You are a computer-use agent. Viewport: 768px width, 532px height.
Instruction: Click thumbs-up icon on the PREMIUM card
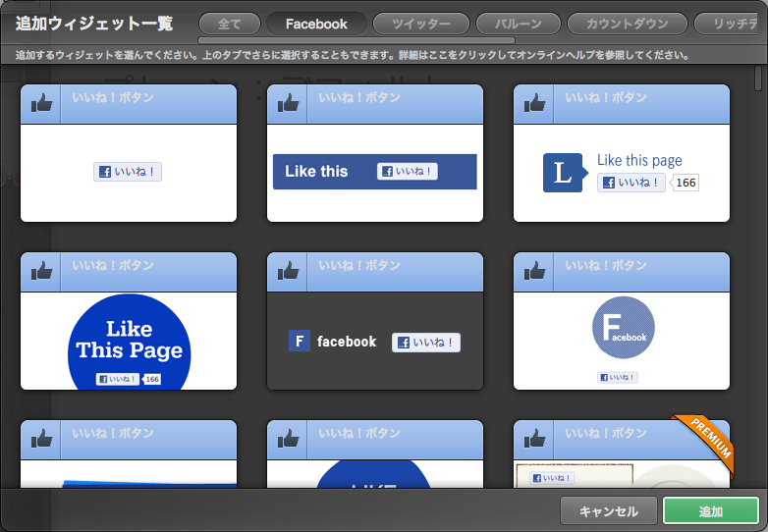(534, 440)
